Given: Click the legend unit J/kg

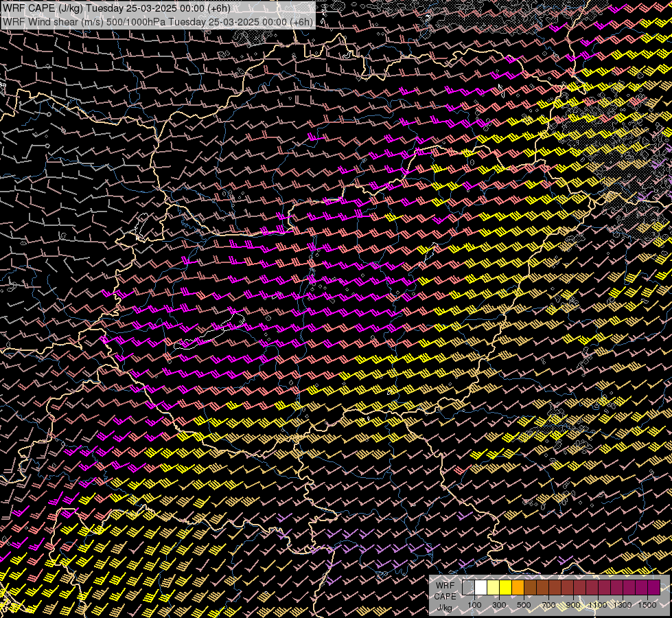Looking at the screenshot, I should (x=445, y=608).
